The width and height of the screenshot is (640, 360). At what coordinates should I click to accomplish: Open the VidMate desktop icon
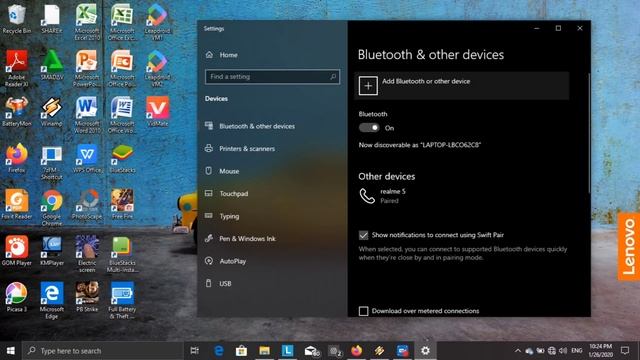(x=158, y=111)
